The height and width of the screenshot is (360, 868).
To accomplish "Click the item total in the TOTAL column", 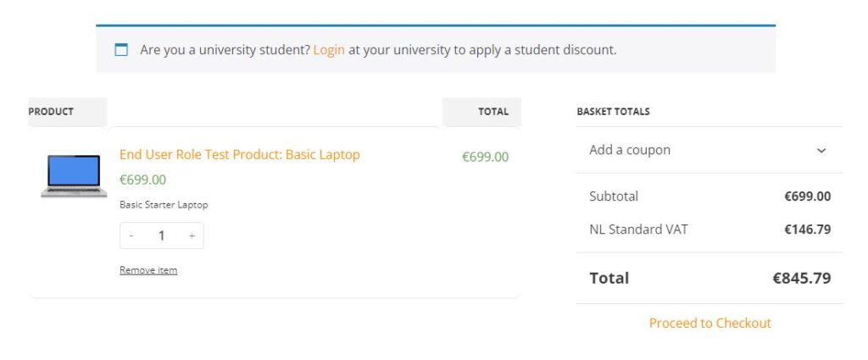I will [485, 157].
